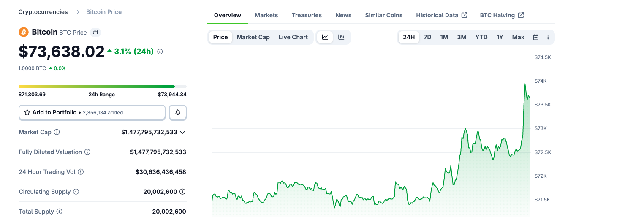Open the BTC Halving tab
This screenshot has height=217, width=644.
[502, 15]
